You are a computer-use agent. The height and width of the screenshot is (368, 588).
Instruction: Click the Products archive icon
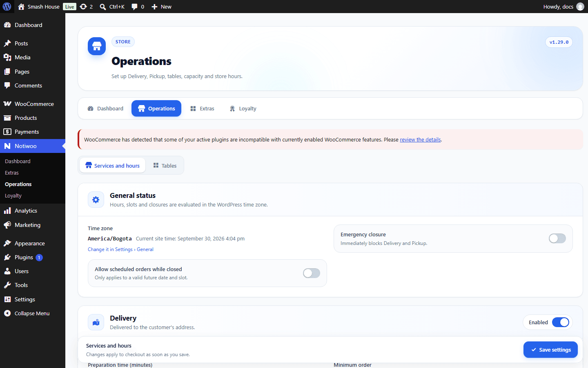click(x=7, y=118)
